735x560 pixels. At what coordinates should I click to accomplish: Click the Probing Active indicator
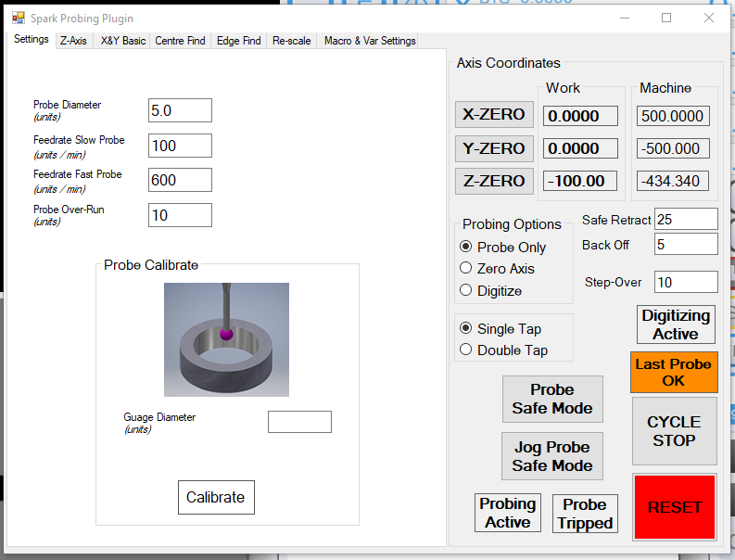[508, 513]
